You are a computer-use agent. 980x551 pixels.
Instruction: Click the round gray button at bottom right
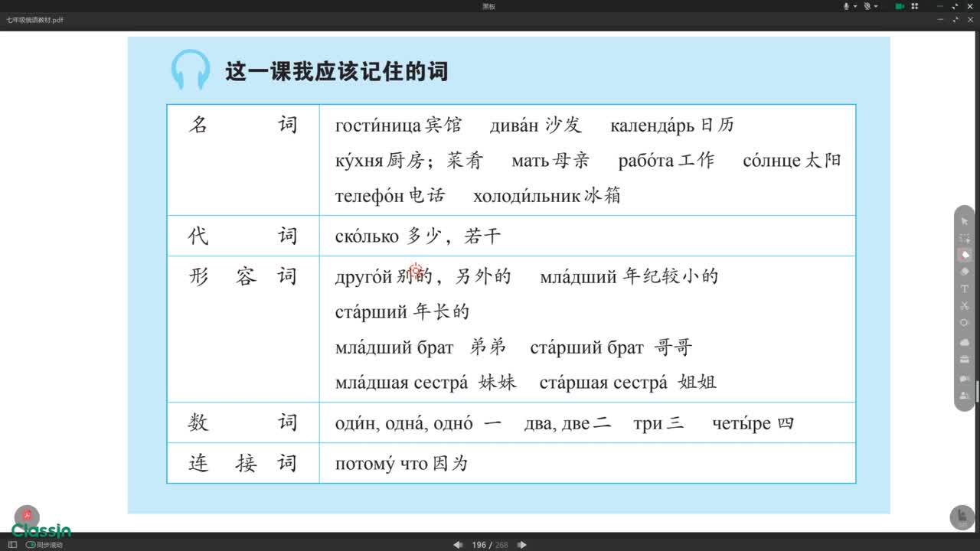point(962,517)
